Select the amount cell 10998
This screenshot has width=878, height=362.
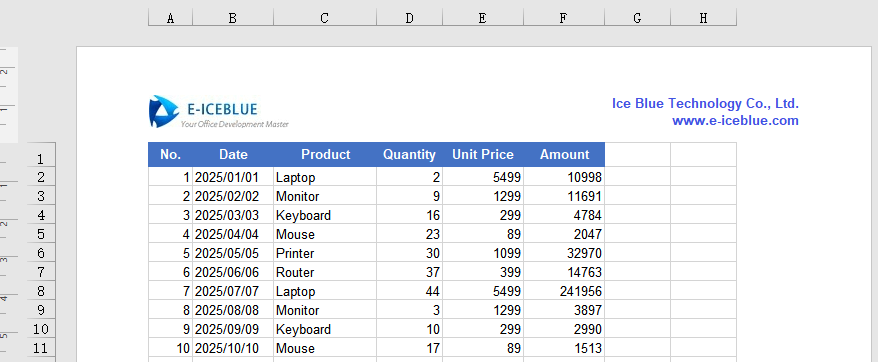click(564, 177)
